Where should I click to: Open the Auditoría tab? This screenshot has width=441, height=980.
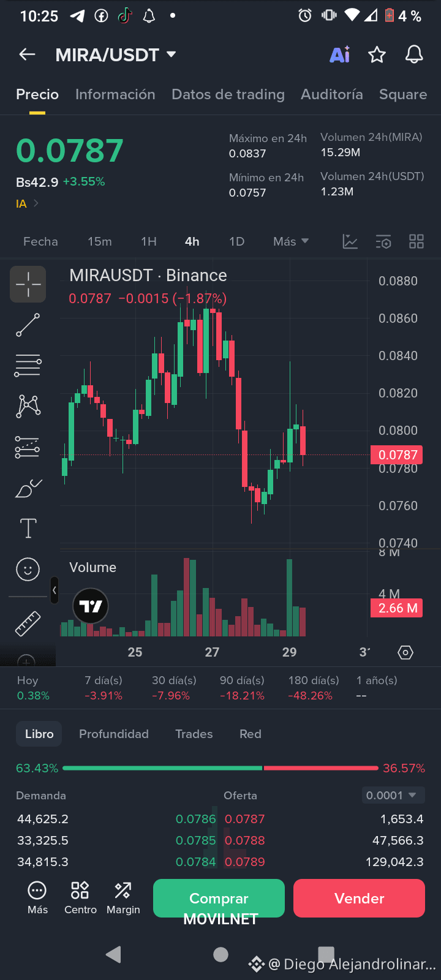point(331,94)
